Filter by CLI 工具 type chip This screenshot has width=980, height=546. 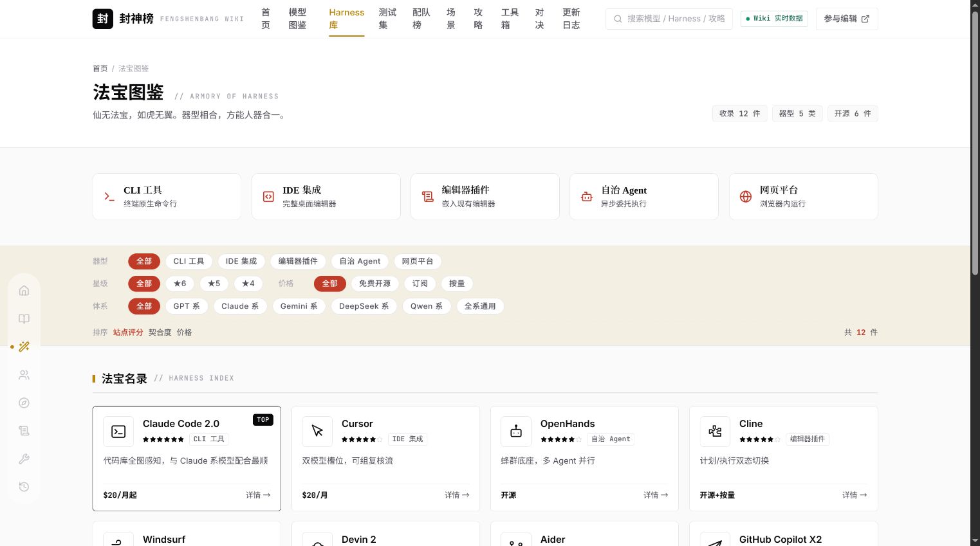(x=189, y=261)
